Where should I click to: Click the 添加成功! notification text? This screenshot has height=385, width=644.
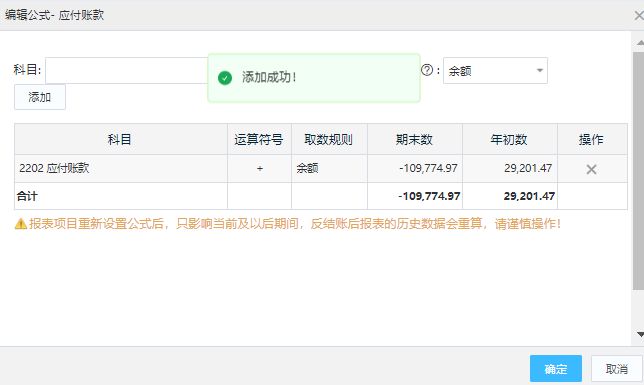(x=269, y=77)
